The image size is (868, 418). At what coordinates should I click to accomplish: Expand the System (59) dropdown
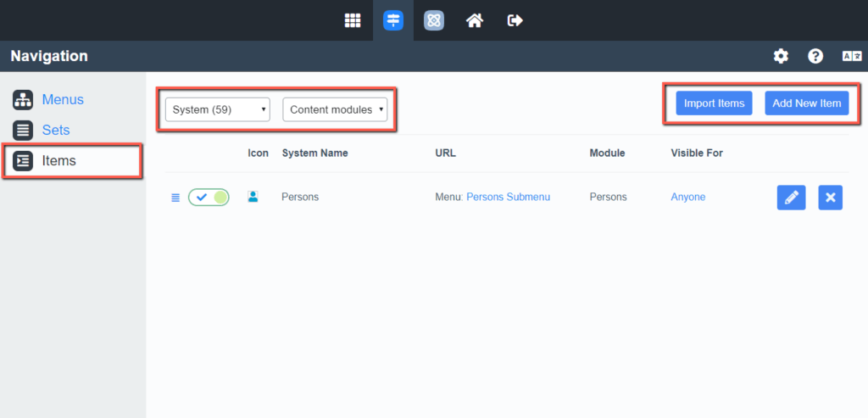point(217,109)
